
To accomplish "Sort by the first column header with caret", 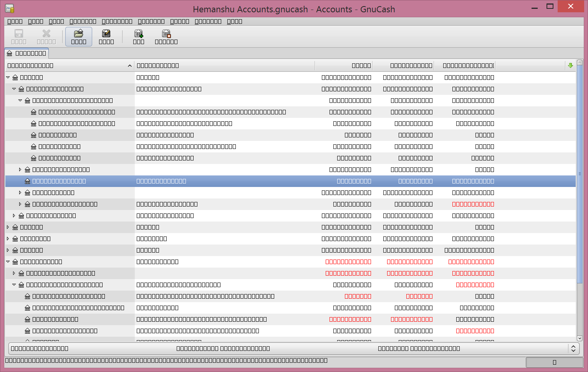I will point(69,66).
